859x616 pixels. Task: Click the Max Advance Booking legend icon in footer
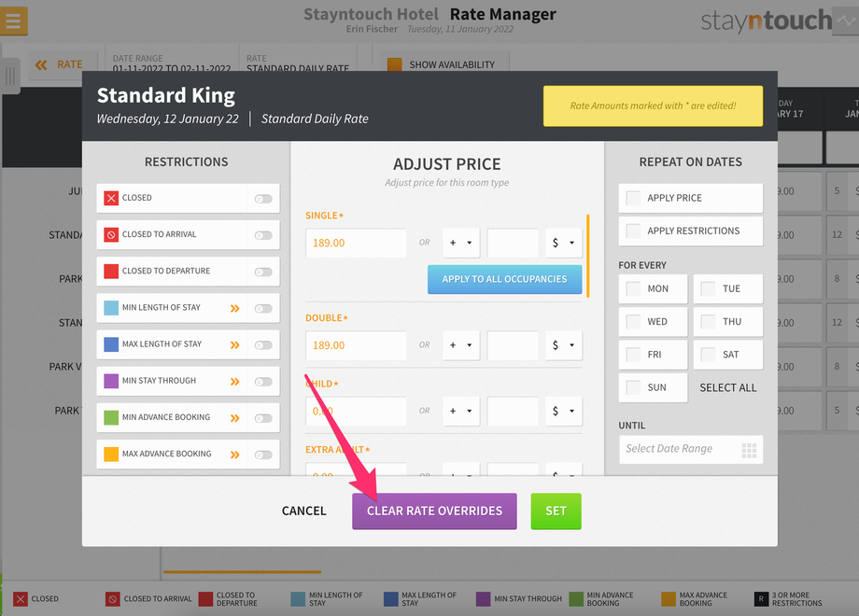[669, 599]
